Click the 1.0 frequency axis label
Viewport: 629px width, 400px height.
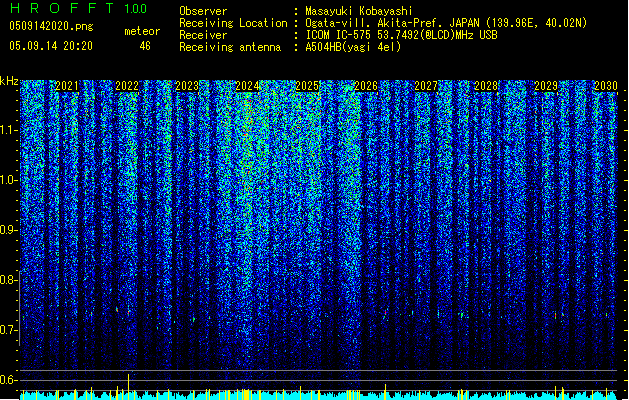pyautogui.click(x=9, y=180)
